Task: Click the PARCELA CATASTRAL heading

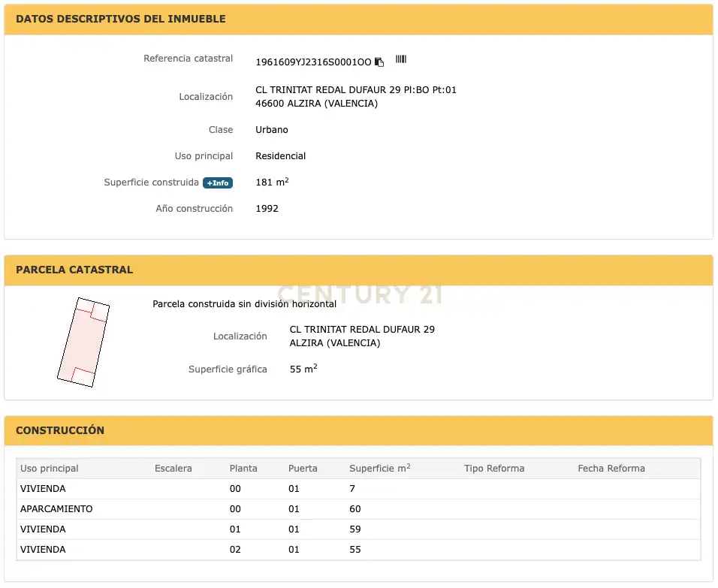Action: pyautogui.click(x=74, y=270)
